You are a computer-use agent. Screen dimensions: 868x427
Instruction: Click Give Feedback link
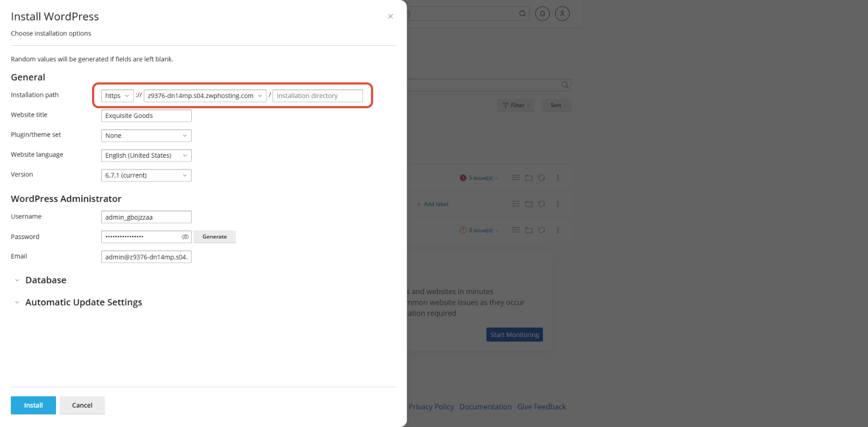click(542, 407)
